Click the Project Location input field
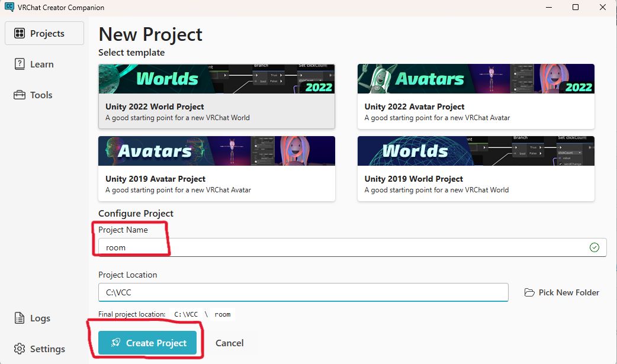Viewport: 617px width, 364px height. pos(303,292)
